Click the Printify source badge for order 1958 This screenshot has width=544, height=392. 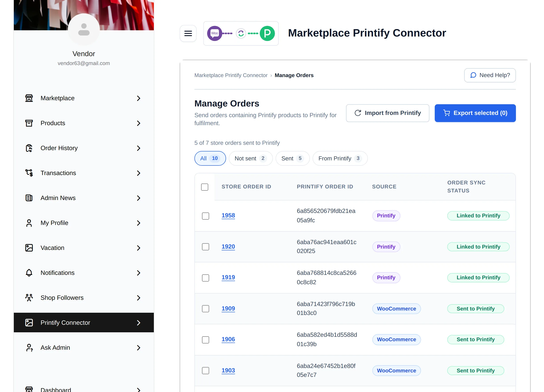point(386,216)
